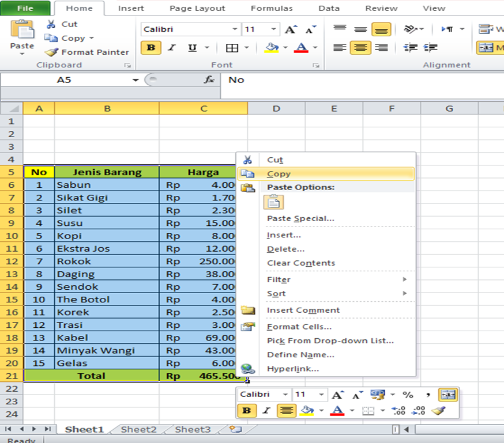Open the Calibri font dropdown
This screenshot has width=504, height=443.
click(235, 28)
